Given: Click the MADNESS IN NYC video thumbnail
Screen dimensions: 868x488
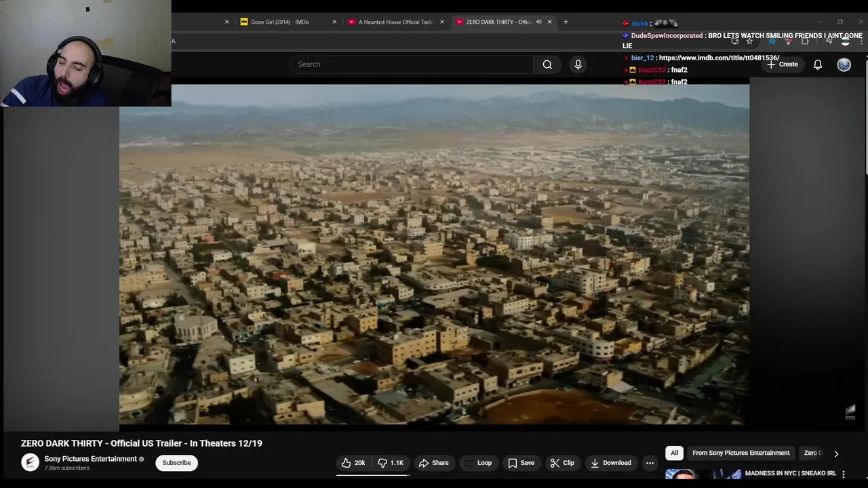Looking at the screenshot, I should coord(703,474).
